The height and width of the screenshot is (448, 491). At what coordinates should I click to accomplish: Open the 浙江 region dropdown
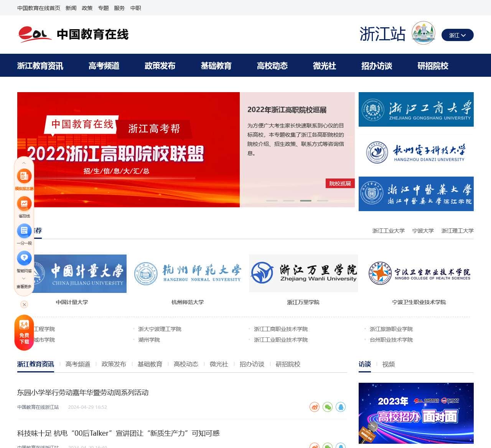point(458,35)
